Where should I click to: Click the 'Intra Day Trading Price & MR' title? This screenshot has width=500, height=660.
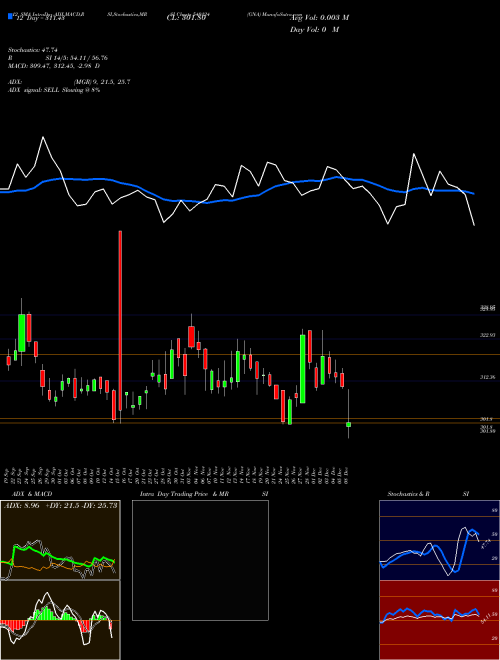click(184, 494)
